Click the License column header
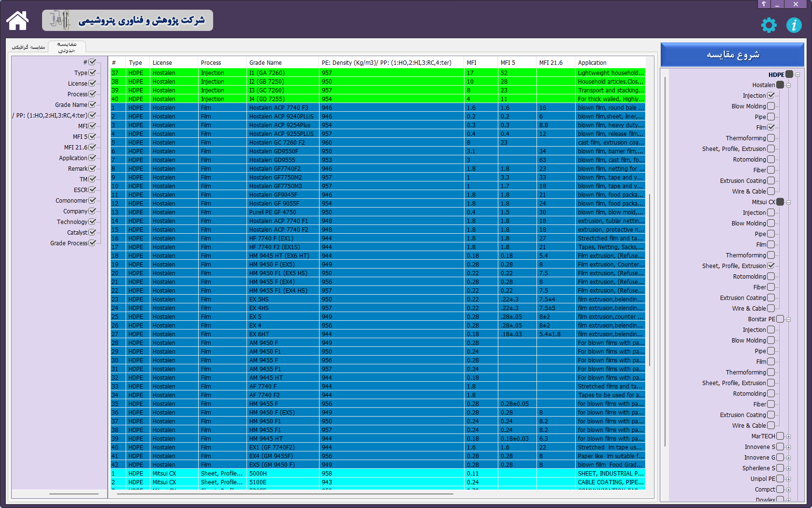812x508 pixels. [174, 62]
